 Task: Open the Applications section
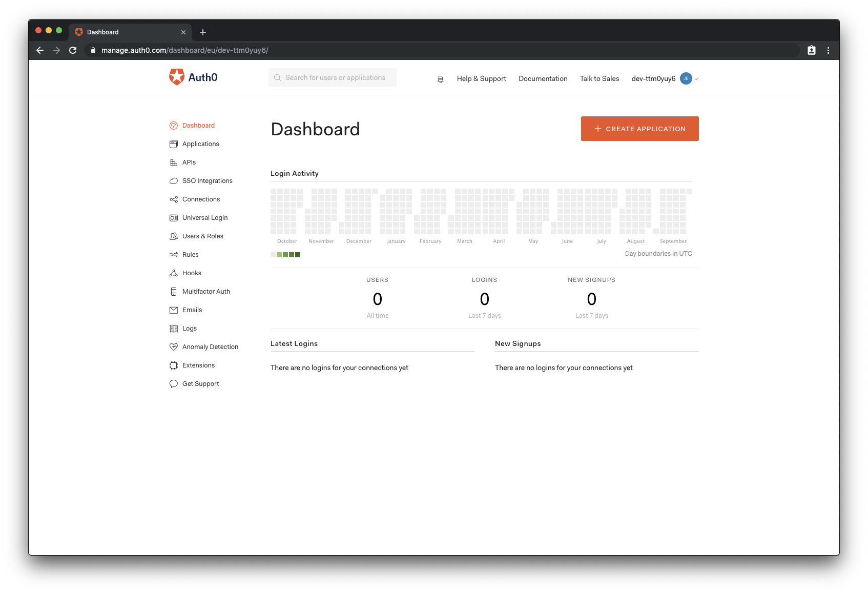[201, 144]
